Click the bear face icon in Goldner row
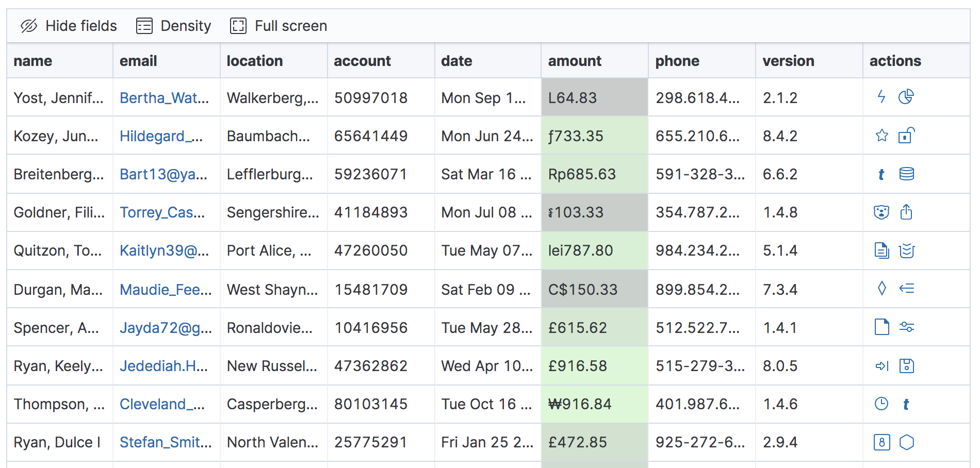This screenshot has width=980, height=468. [x=881, y=212]
